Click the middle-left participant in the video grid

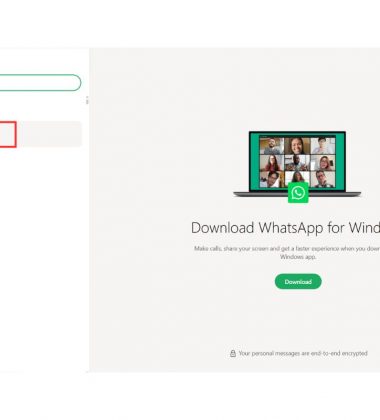272,163
